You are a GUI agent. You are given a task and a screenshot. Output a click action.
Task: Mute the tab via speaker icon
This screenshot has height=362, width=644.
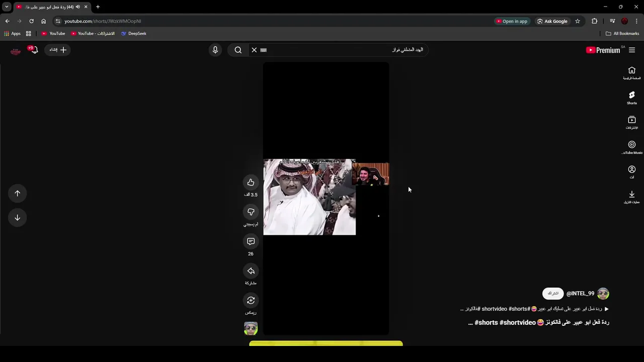(78, 7)
